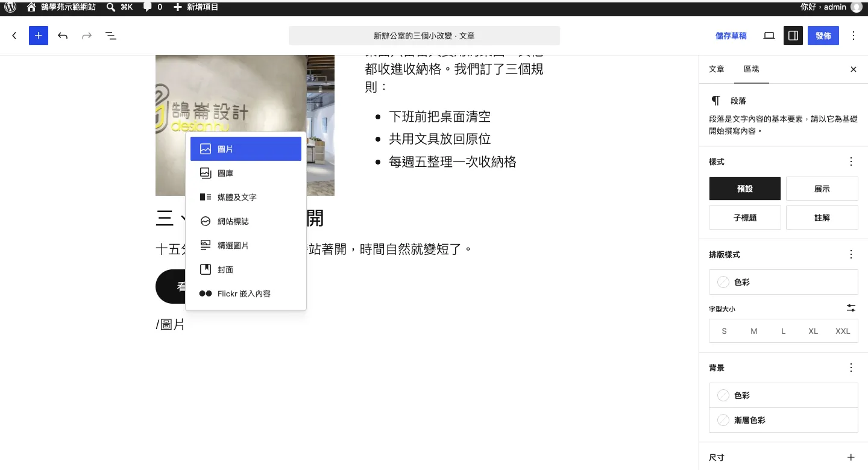The height and width of the screenshot is (470, 868).
Task: Select the 註解 style button
Action: [822, 218]
